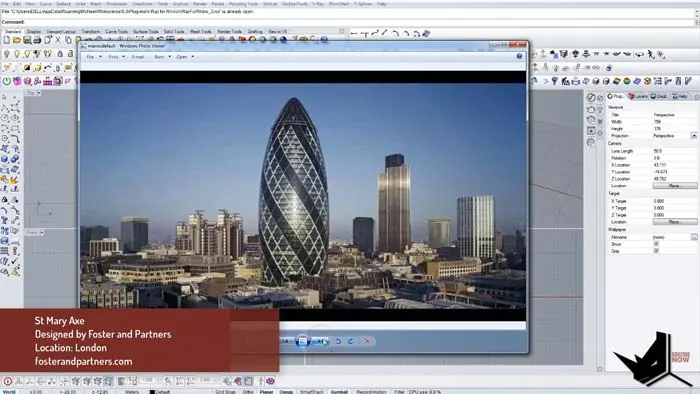Viewport: 700px width, 394px height.
Task: Click the rainbow rendered sphere icon in right toolbar
Action: point(627,81)
